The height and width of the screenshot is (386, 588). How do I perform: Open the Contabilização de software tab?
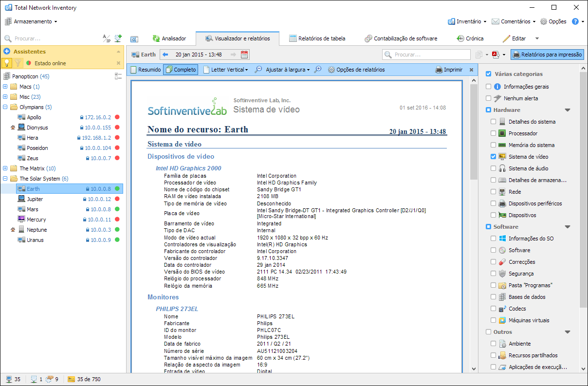point(400,38)
